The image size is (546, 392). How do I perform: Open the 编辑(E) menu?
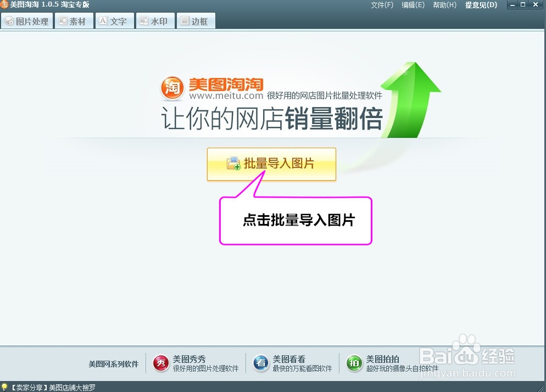click(413, 5)
